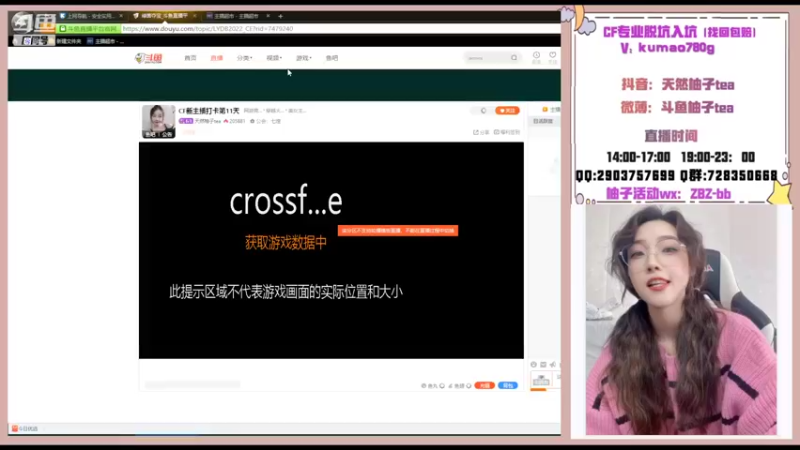Switch to the 主播超市 browser tab
The width and height of the screenshot is (800, 450).
[236, 16]
